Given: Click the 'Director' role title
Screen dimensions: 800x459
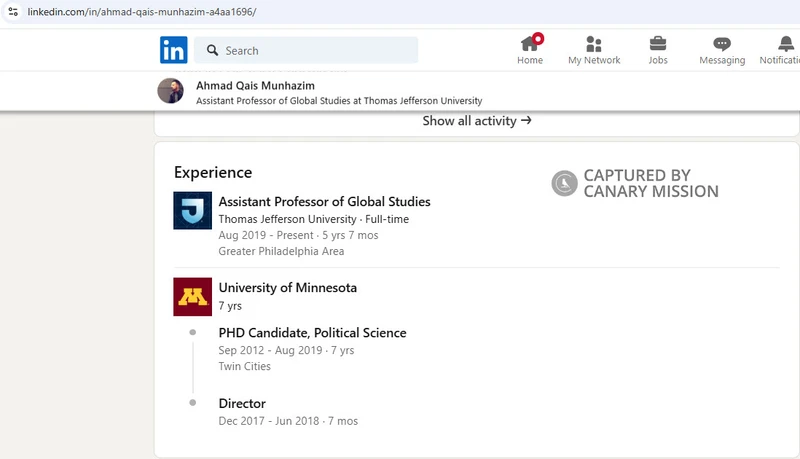Looking at the screenshot, I should pyautogui.click(x=242, y=403).
